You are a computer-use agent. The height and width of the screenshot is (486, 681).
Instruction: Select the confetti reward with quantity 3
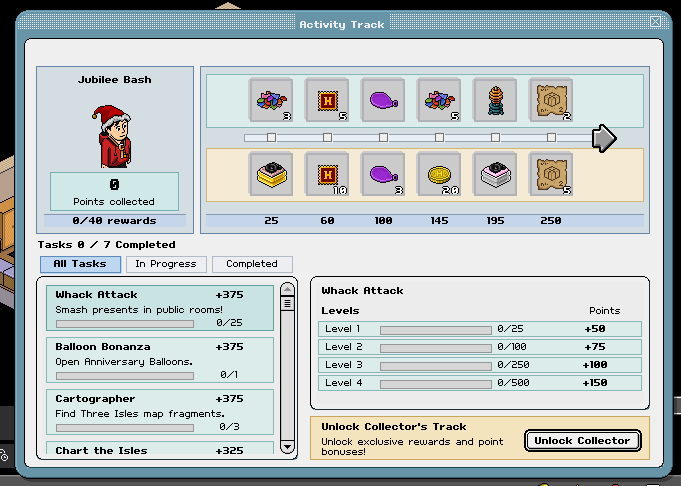click(x=271, y=100)
